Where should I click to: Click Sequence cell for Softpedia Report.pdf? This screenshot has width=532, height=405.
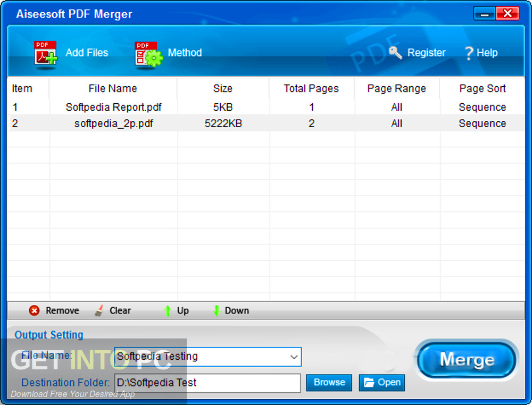483,108
